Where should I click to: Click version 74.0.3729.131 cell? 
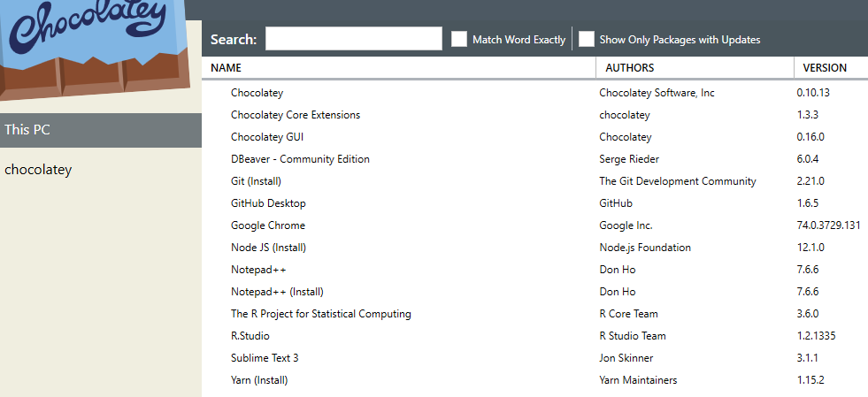point(828,225)
